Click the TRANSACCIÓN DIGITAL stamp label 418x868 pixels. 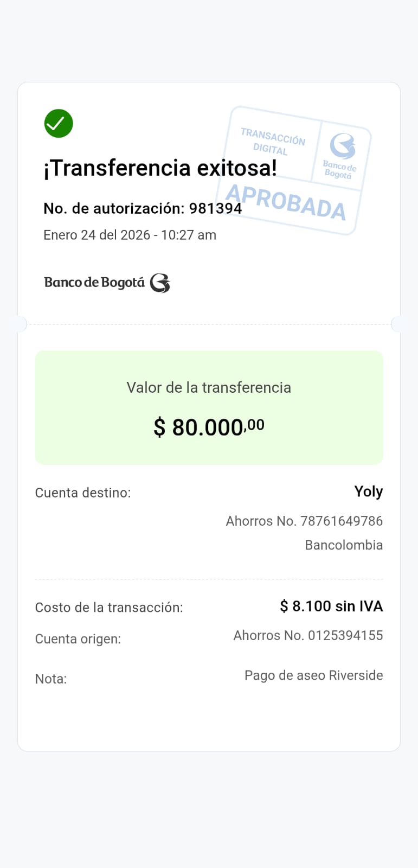[x=272, y=142]
